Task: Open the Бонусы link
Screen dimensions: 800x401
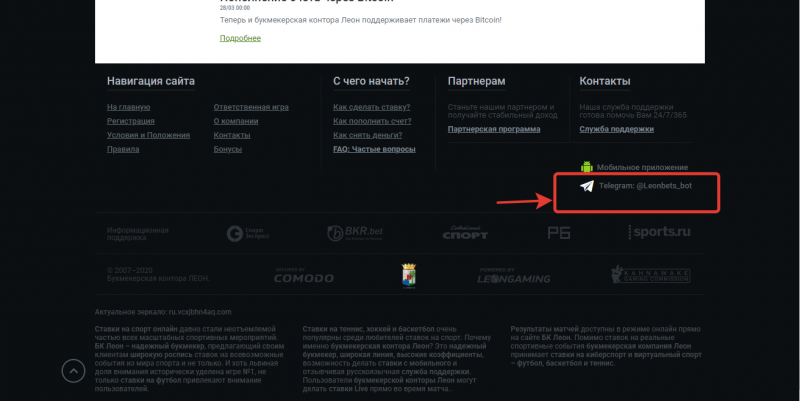Action: [x=228, y=149]
